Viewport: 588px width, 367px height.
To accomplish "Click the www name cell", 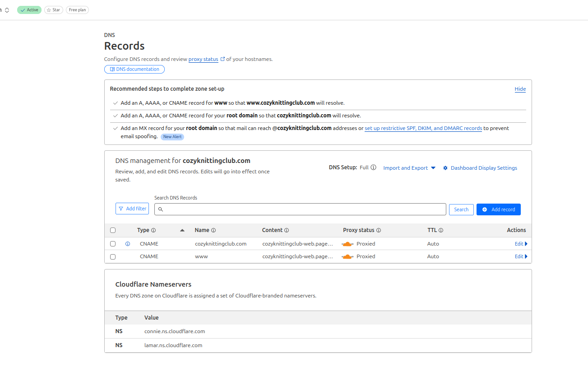I will (x=201, y=256).
